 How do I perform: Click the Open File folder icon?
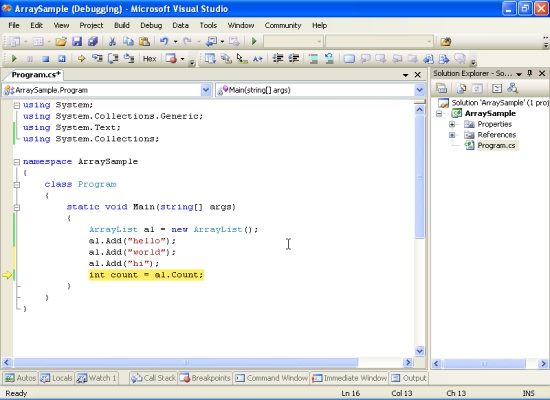(61, 41)
